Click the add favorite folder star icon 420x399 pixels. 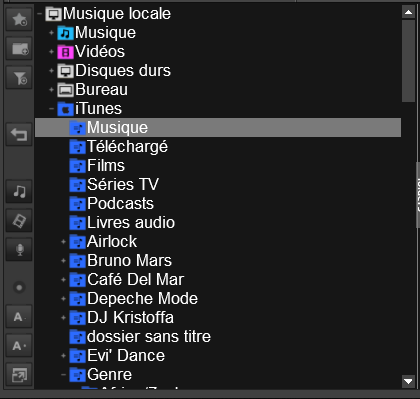(x=19, y=20)
